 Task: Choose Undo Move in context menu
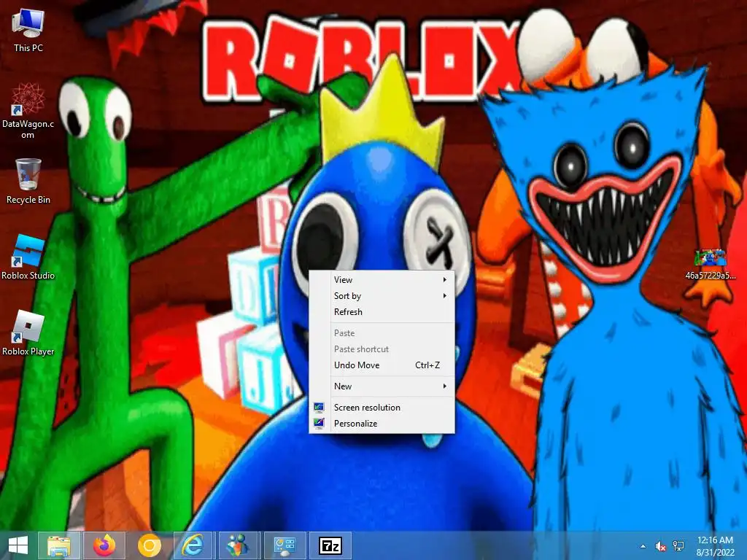tap(382, 365)
